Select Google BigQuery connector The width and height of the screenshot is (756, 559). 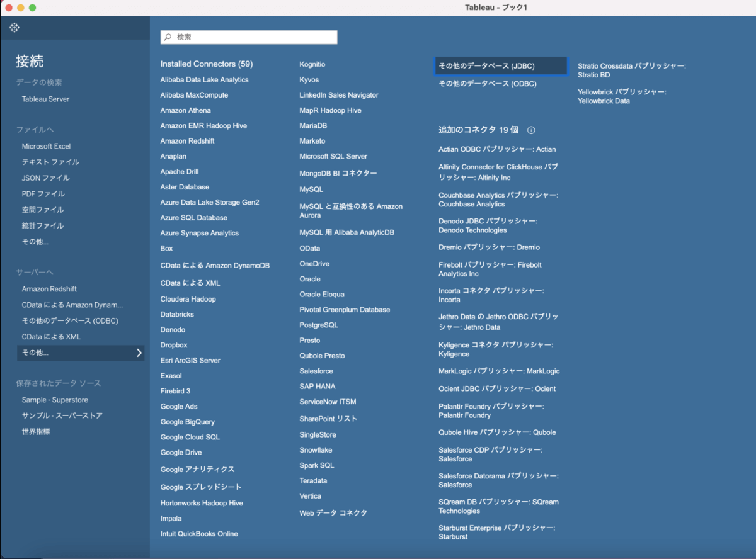click(187, 422)
